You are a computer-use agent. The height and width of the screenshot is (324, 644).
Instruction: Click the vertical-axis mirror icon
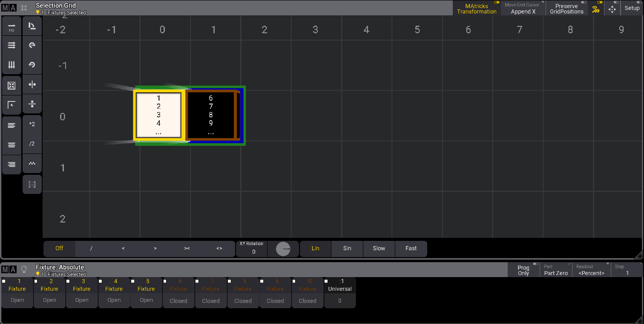tap(32, 84)
